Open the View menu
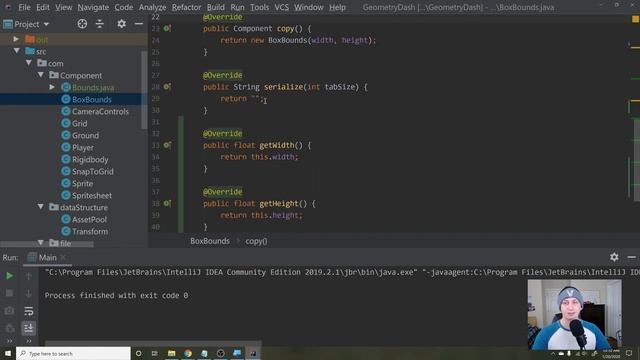 coord(64,7)
